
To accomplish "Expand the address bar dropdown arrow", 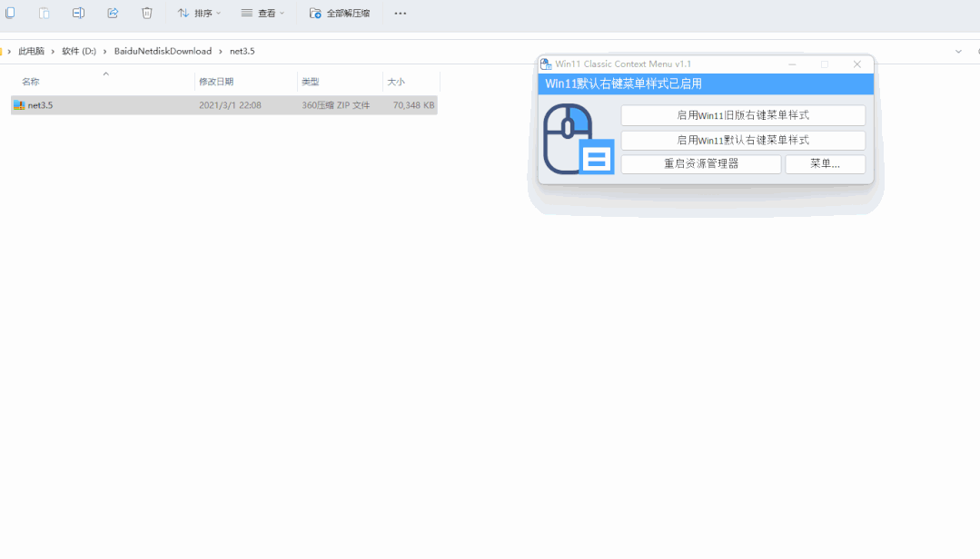I will (959, 51).
